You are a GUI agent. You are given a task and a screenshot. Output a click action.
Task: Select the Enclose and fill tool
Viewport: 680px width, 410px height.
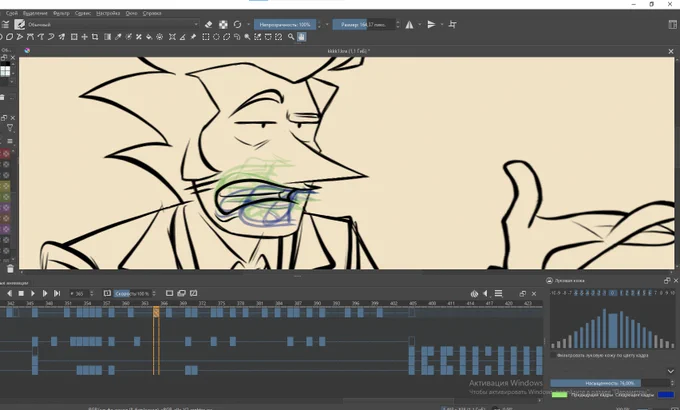click(160, 37)
